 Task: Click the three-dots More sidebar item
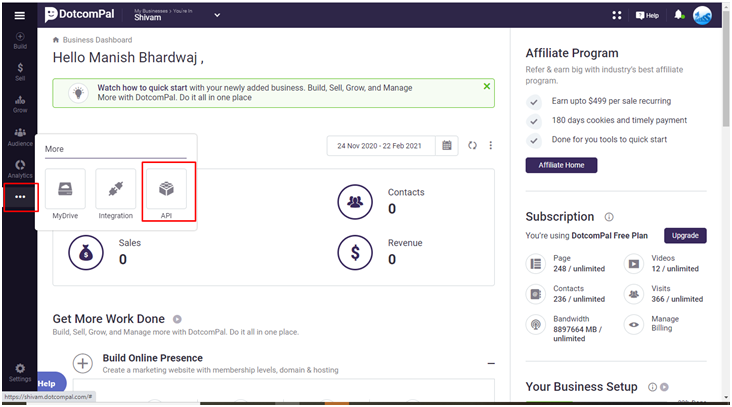pyautogui.click(x=20, y=197)
